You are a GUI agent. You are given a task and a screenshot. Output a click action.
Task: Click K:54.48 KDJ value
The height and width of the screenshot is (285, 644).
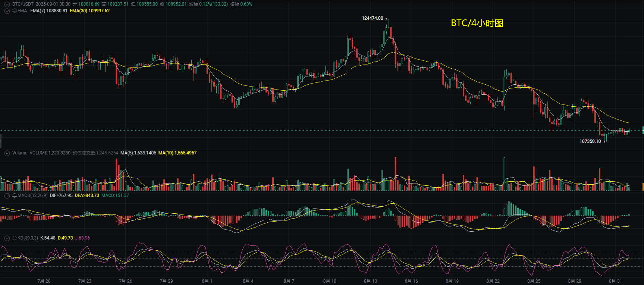tap(48, 238)
